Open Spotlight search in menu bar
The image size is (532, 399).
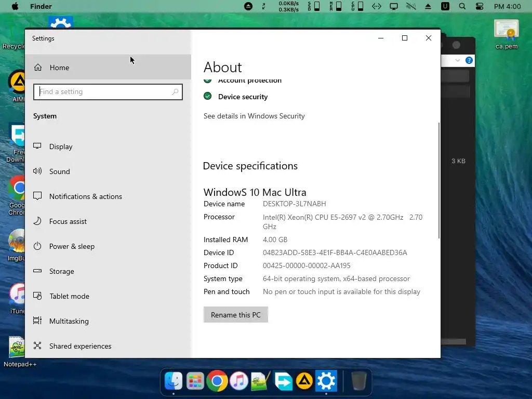(x=462, y=6)
